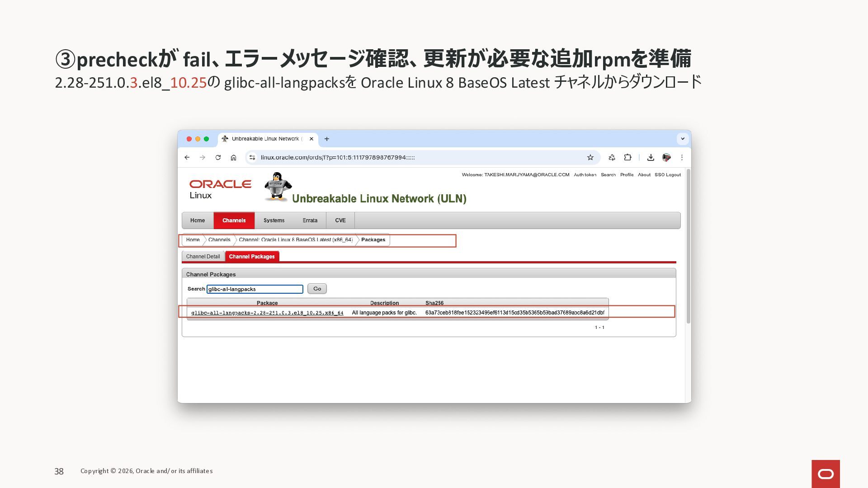Click the page vertical scrollbar
Screen dimensions: 868x488
[689, 246]
